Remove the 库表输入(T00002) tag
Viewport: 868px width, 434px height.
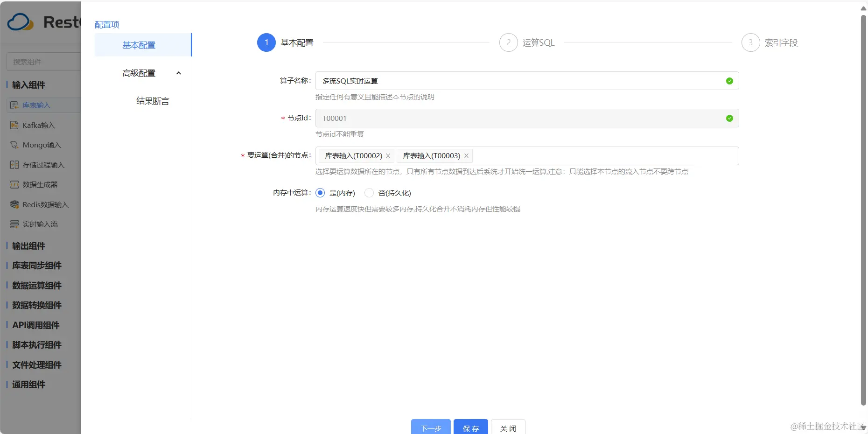pyautogui.click(x=388, y=156)
